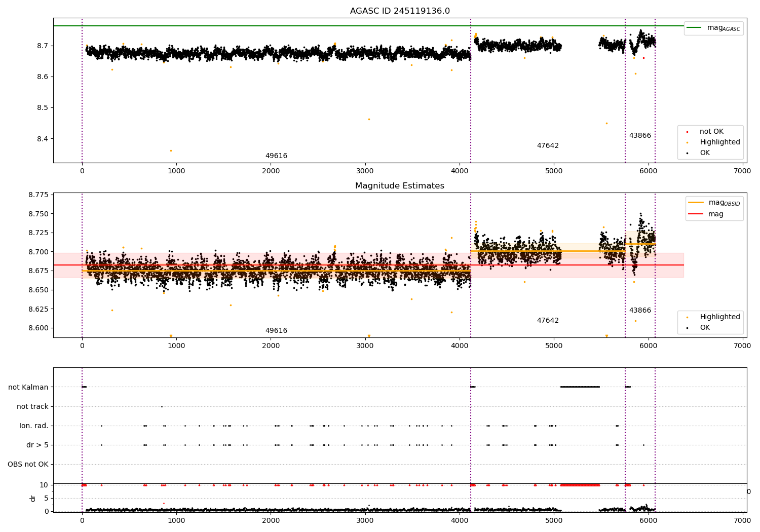The width and height of the screenshot is (760, 532).
Task: Select the not OK legend entry
Action: coord(711,132)
